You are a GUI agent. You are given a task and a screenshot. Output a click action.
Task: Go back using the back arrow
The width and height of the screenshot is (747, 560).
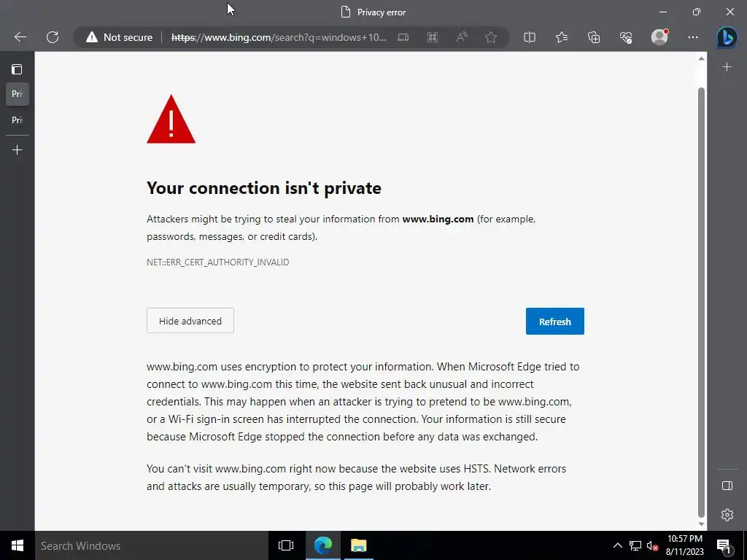(20, 37)
